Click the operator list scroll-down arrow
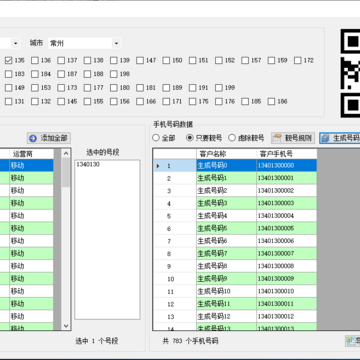The width and height of the screenshot is (360, 360). tap(66, 326)
